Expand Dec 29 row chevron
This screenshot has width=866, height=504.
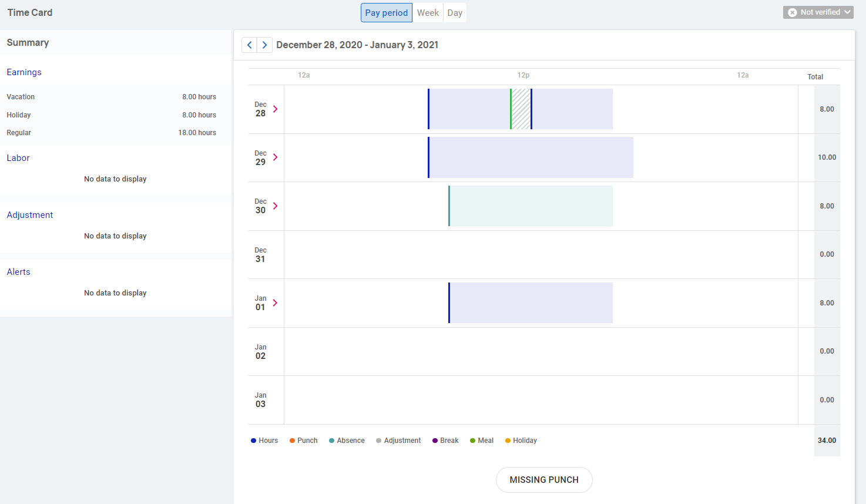click(x=275, y=157)
